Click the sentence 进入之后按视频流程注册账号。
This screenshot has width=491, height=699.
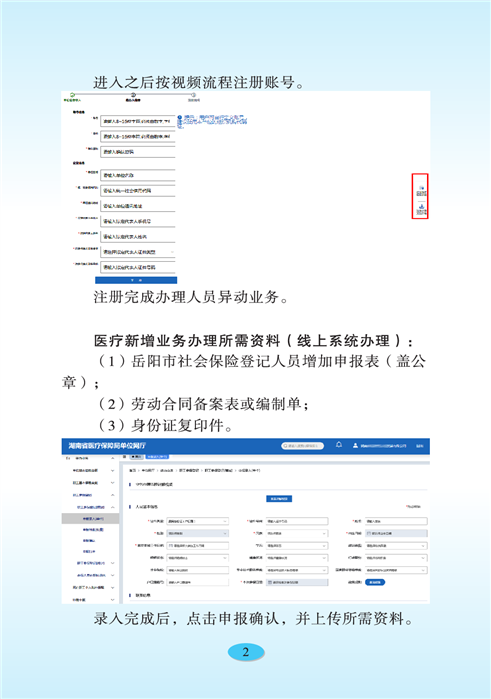coord(199,82)
